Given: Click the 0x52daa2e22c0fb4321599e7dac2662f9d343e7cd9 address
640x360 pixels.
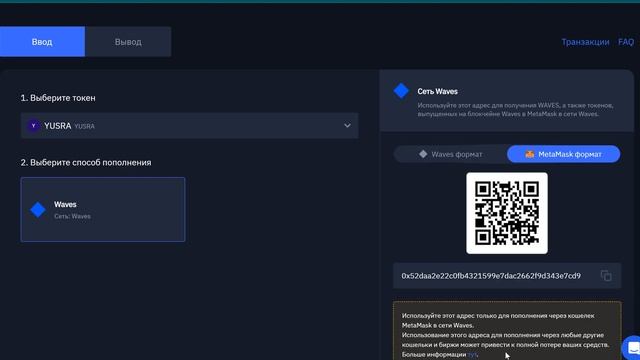Looking at the screenshot, I should (491, 276).
